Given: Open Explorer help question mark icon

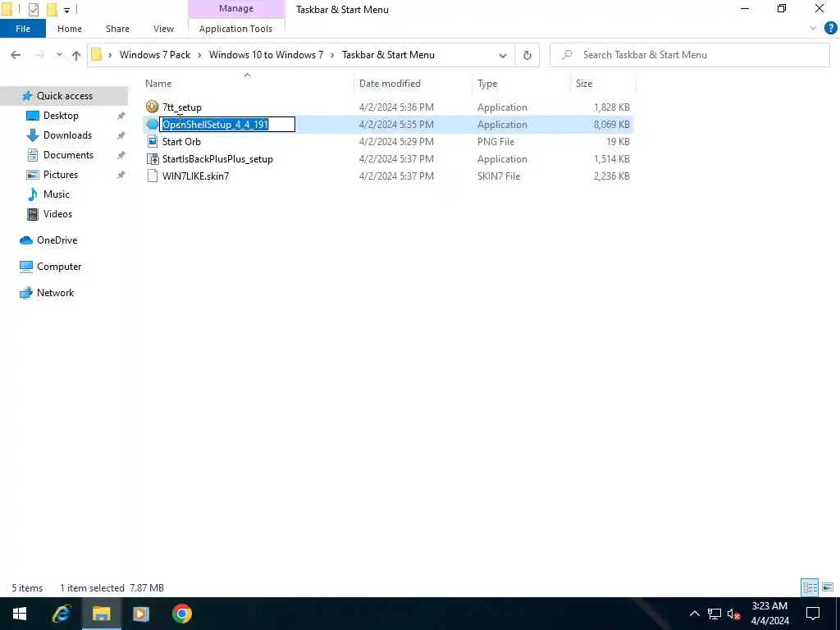Looking at the screenshot, I should click(x=830, y=29).
